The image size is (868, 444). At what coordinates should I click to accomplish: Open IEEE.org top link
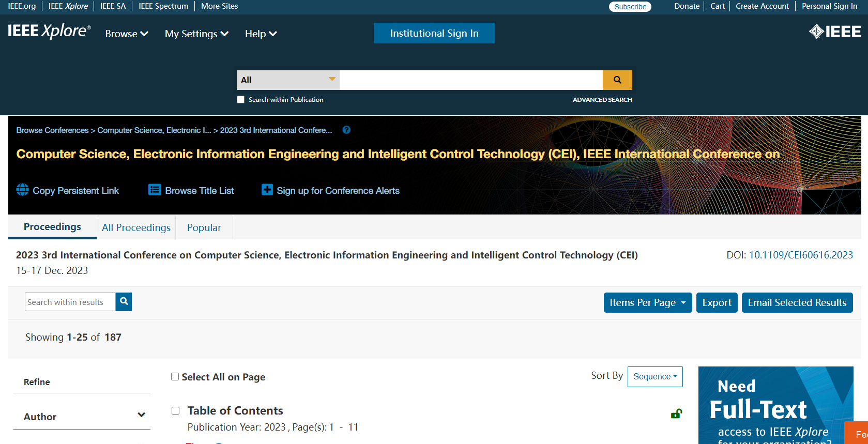[x=22, y=6]
